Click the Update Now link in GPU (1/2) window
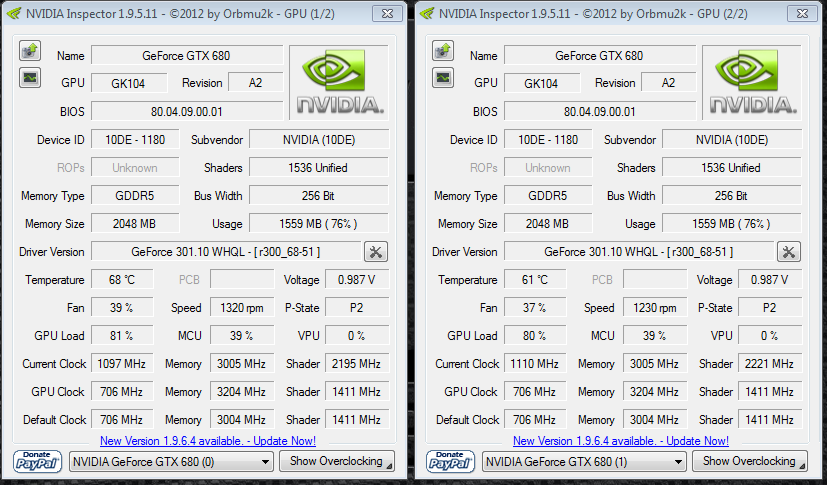The height and width of the screenshot is (485, 827). point(208,441)
